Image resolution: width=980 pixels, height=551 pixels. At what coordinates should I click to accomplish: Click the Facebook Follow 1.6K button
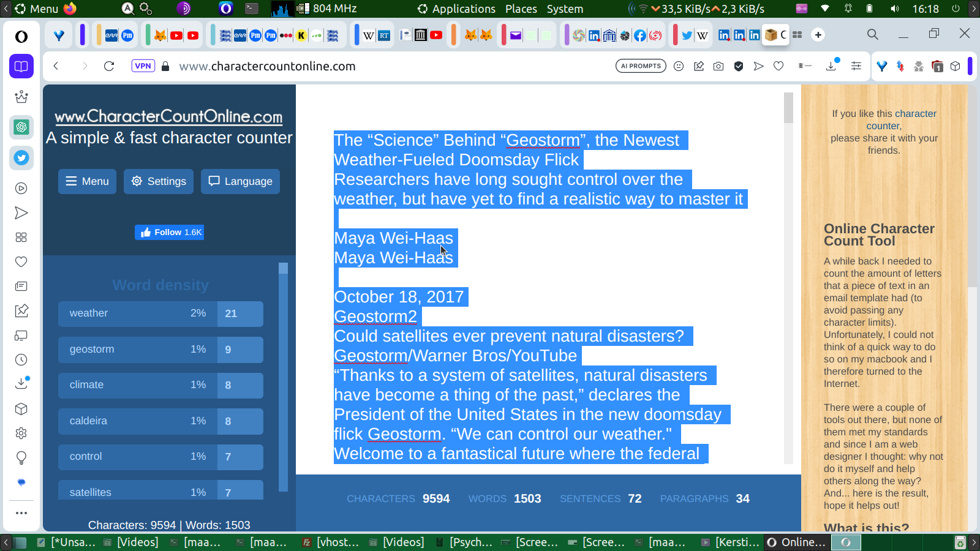coord(169,232)
